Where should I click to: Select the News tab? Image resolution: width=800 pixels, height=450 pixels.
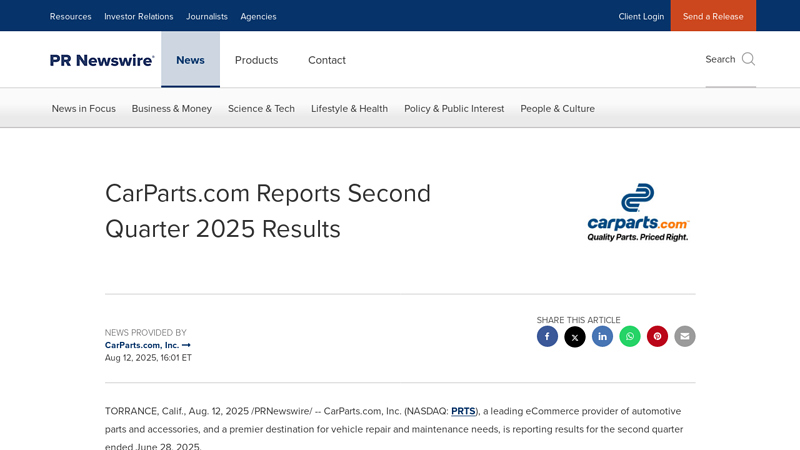pos(190,60)
